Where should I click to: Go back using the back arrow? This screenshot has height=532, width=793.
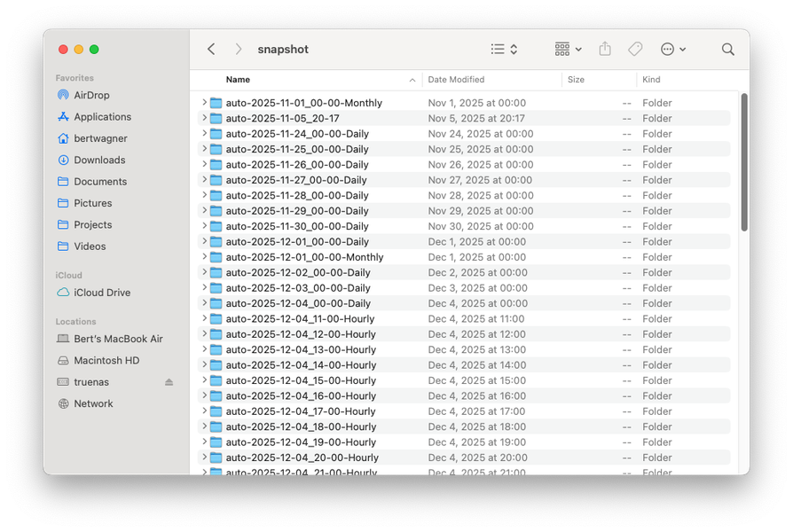coord(211,49)
